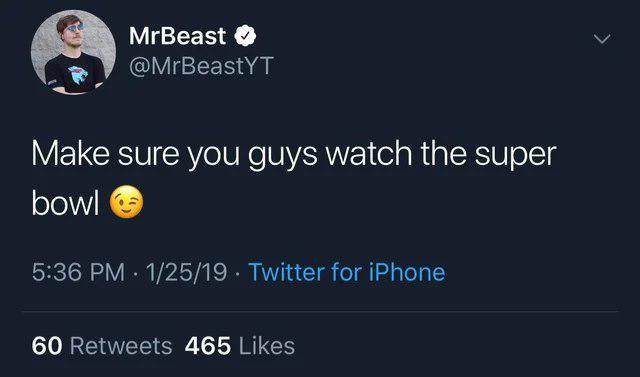Click the 5:36 PM timestamp
This screenshot has height=377, width=640.
tap(78, 272)
